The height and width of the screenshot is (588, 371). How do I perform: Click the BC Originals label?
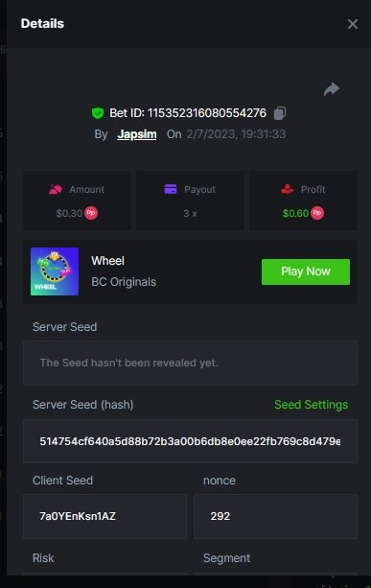coord(124,282)
